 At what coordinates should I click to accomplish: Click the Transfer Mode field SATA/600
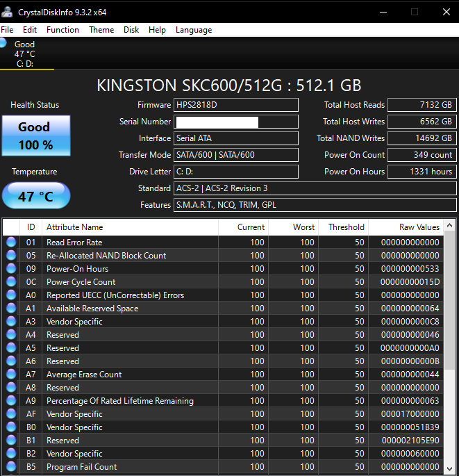click(x=235, y=155)
